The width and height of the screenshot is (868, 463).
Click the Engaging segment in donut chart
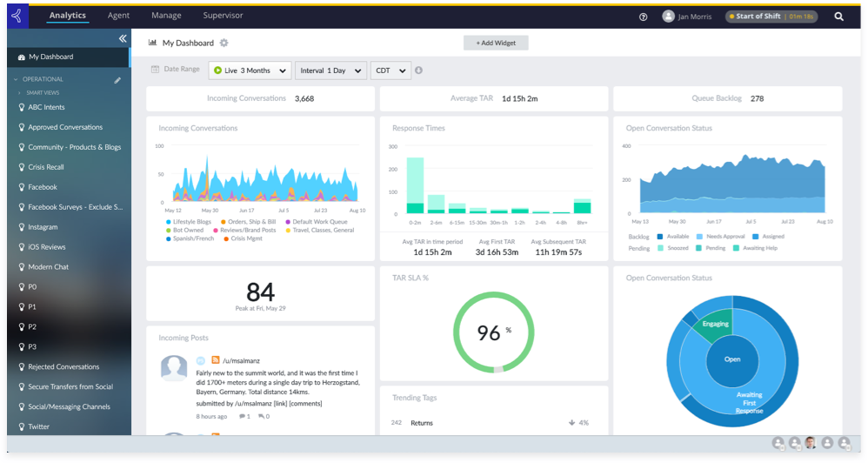[x=716, y=325]
